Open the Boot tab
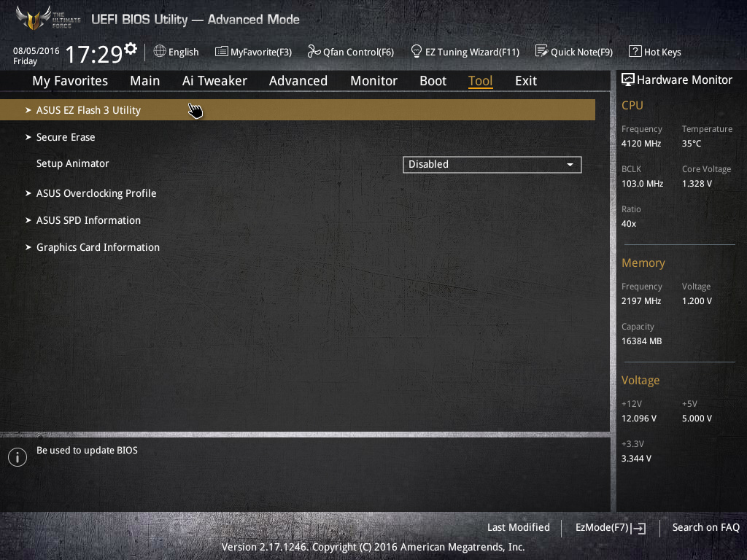The image size is (747, 560). click(433, 81)
